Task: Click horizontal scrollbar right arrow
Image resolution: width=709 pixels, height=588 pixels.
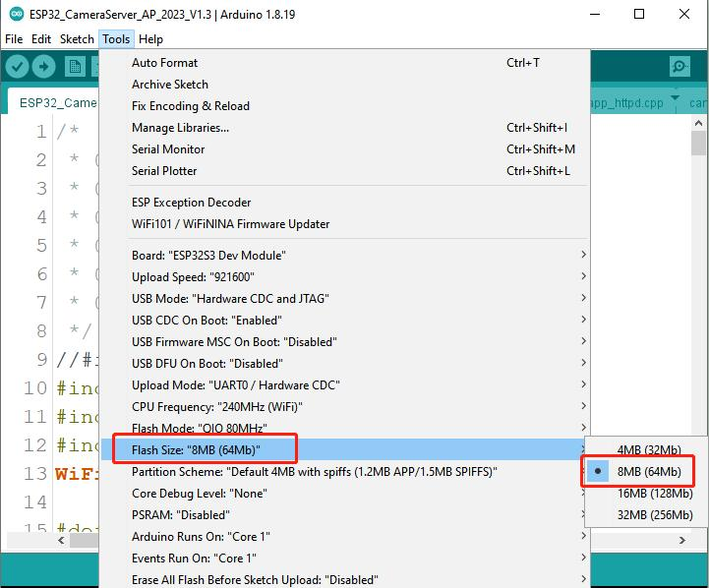Action: click(682, 540)
